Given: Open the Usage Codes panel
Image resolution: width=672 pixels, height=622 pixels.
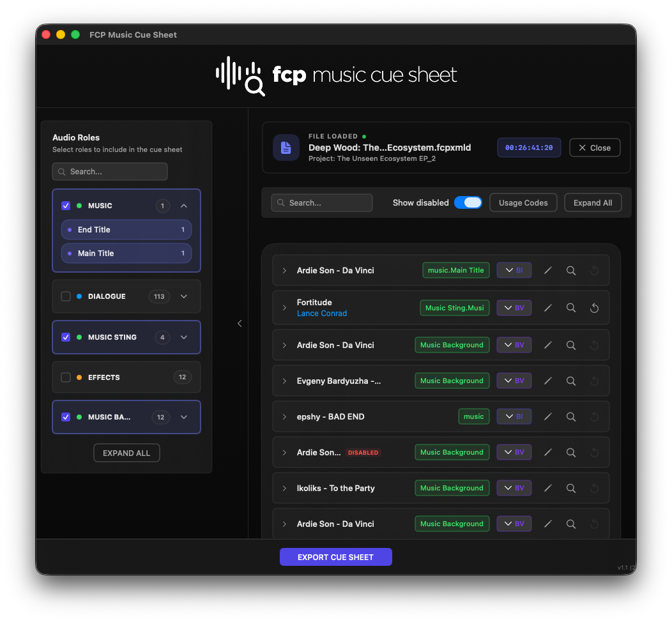Looking at the screenshot, I should [523, 202].
